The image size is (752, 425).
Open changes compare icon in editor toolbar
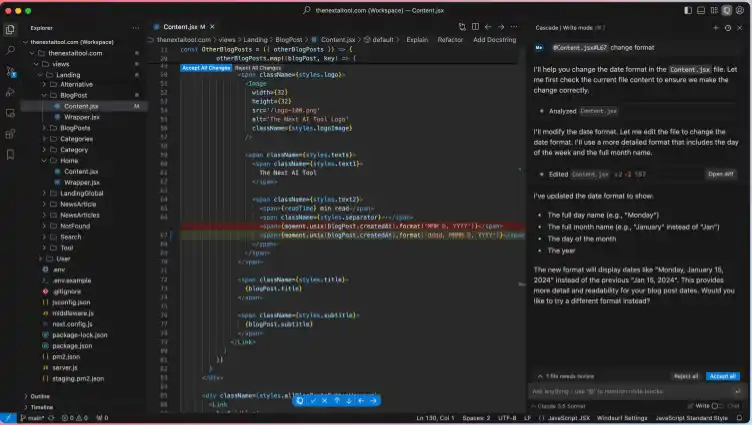[x=462, y=27]
